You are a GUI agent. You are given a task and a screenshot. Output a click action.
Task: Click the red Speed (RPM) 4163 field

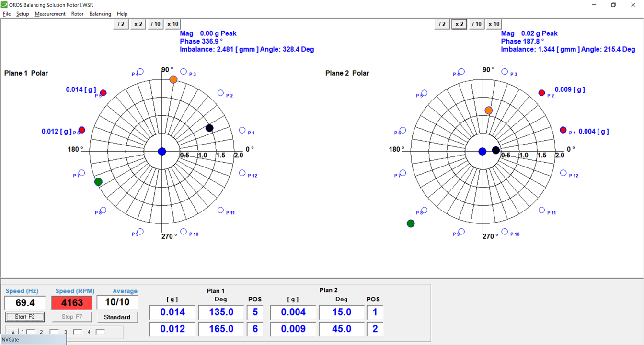[x=72, y=303]
